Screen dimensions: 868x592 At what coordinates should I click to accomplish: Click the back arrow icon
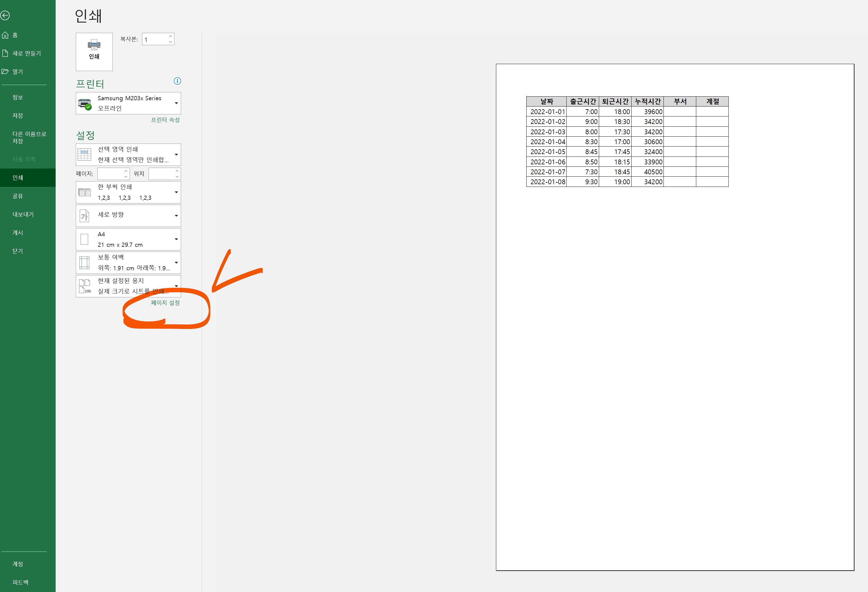click(5, 15)
